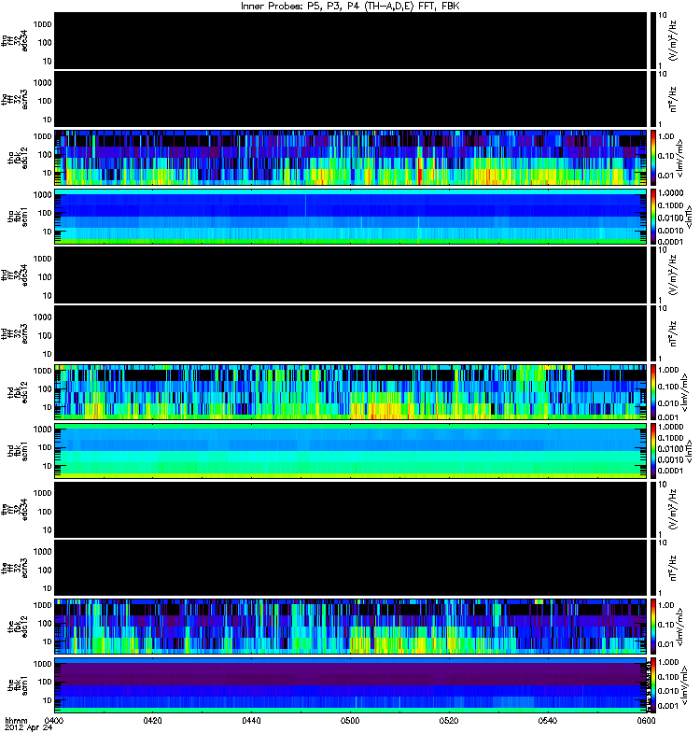Click the (V/m)²/Hz unit label of top panel
This screenshot has width=700, height=747.
[x=673, y=40]
